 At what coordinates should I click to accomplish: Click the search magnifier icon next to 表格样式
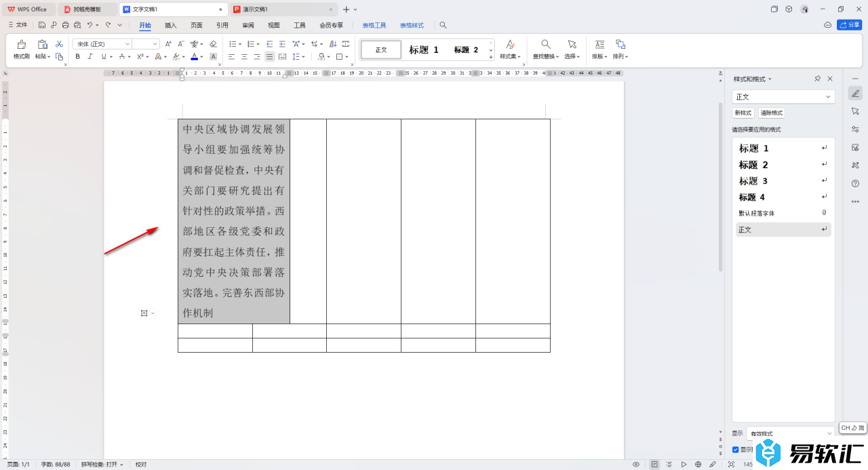point(443,25)
